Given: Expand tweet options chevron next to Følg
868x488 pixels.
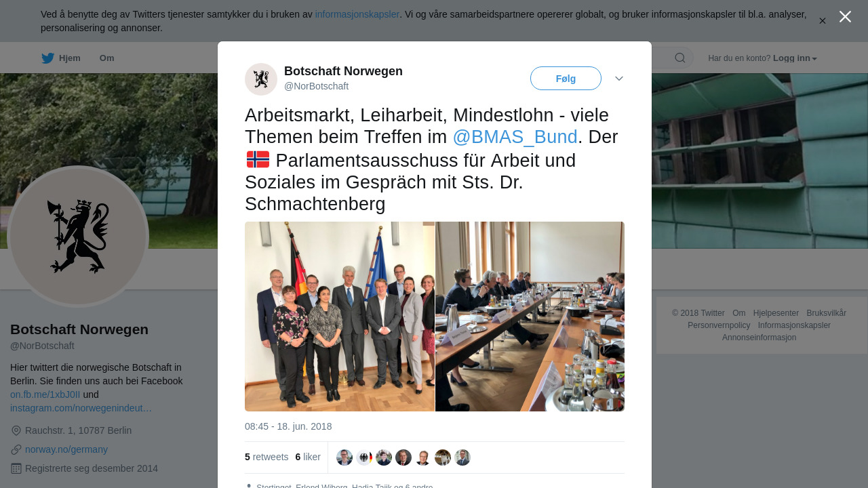Looking at the screenshot, I should 619,79.
